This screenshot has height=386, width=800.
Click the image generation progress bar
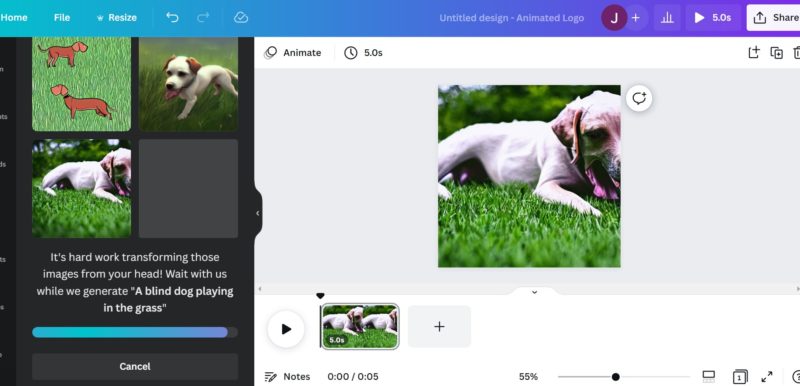[x=135, y=332]
